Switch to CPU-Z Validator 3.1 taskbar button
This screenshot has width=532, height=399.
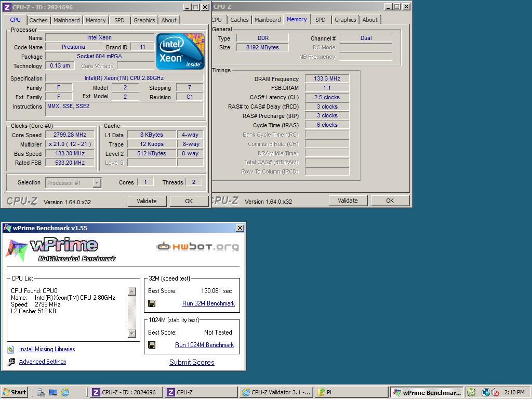pos(276,392)
